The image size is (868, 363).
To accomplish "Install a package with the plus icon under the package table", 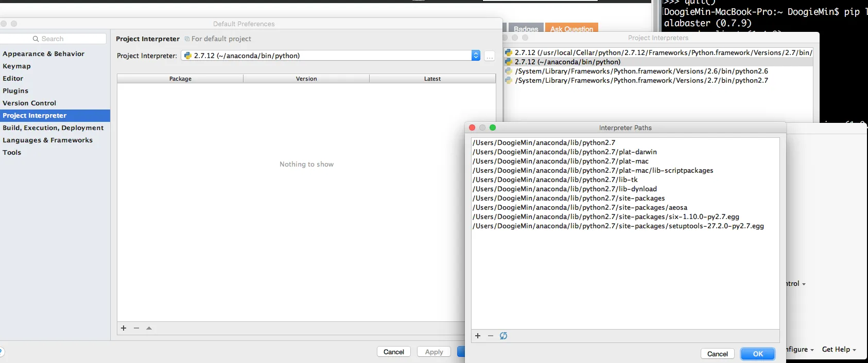I will (124, 328).
